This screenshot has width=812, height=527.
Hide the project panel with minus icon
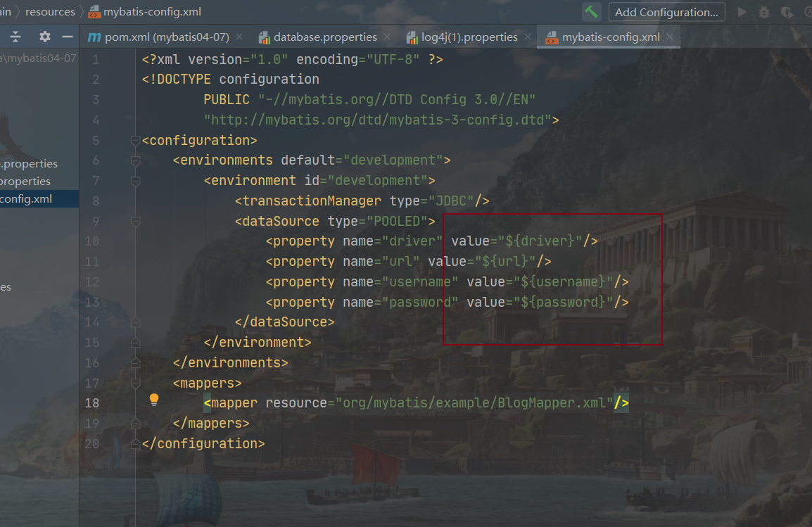pos(68,37)
